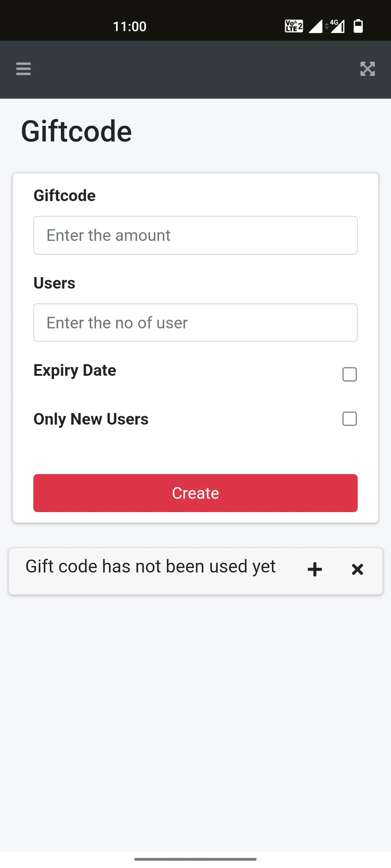Focus the 'Enter the no of user' field
Viewport: 391px width, 868px height.
[195, 323]
